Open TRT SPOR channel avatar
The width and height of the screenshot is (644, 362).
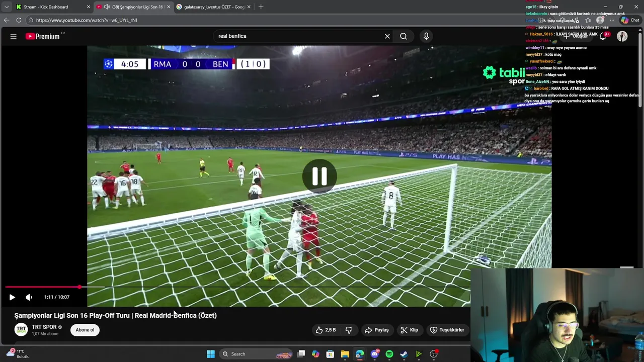(x=21, y=330)
